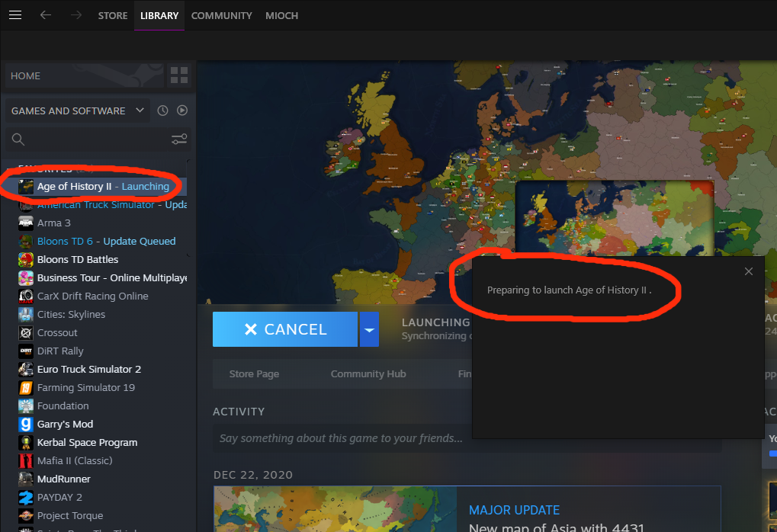Open the Store Page tab

point(254,374)
